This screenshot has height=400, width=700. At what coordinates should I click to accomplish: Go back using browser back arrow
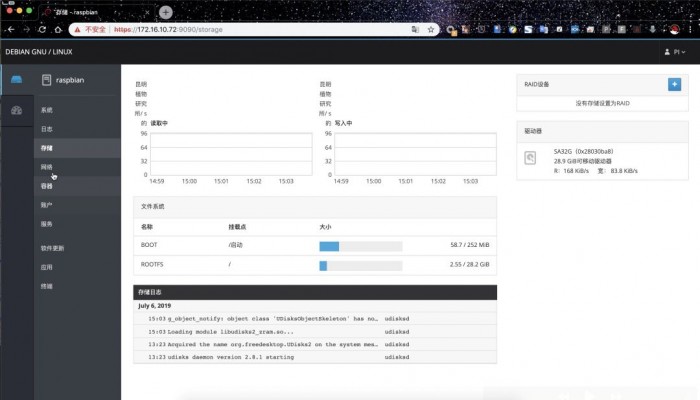coord(11,30)
